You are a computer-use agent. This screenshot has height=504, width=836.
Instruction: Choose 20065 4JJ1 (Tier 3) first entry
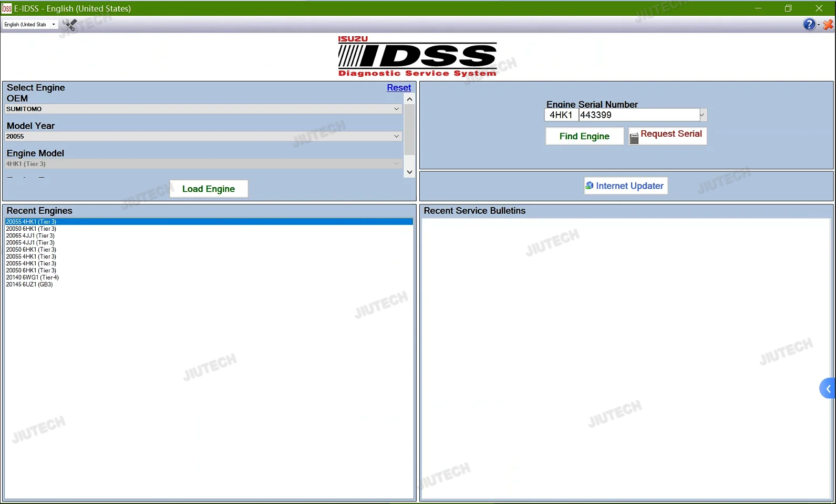[x=30, y=236]
